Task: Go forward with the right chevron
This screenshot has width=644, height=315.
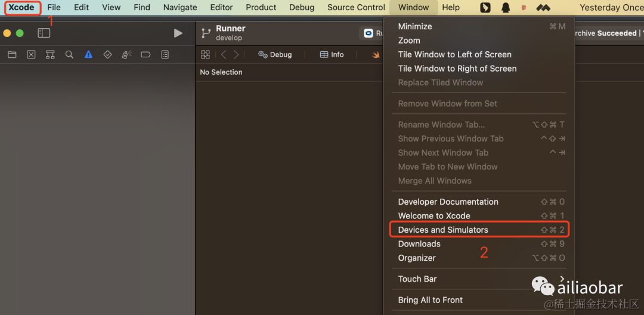Action: pyautogui.click(x=236, y=55)
